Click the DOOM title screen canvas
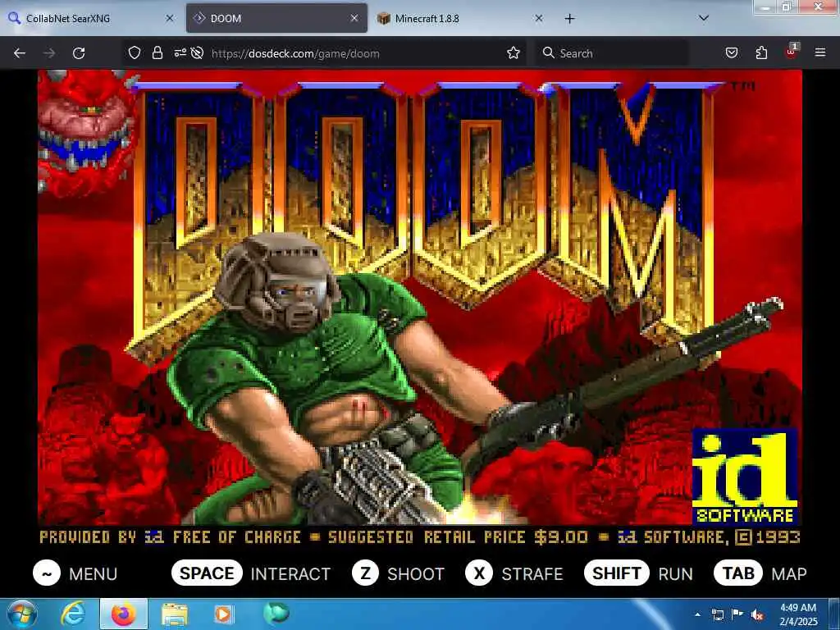 [419, 308]
